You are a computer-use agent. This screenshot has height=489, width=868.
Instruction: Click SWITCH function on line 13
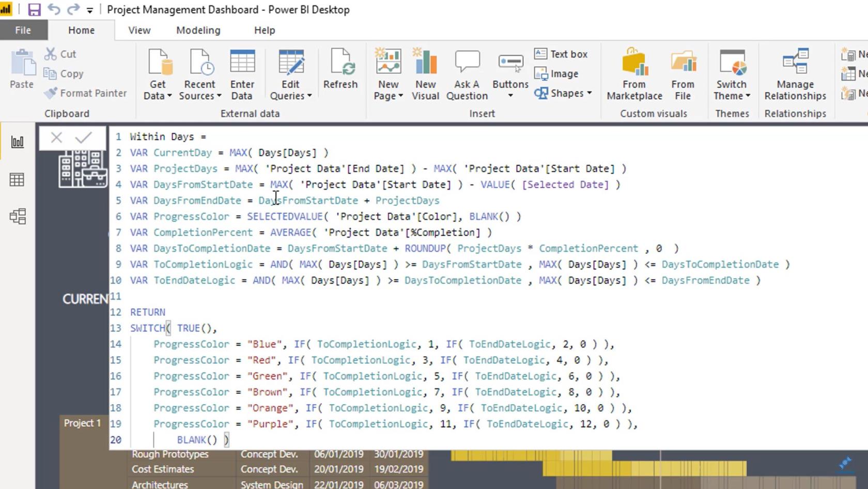click(x=147, y=328)
